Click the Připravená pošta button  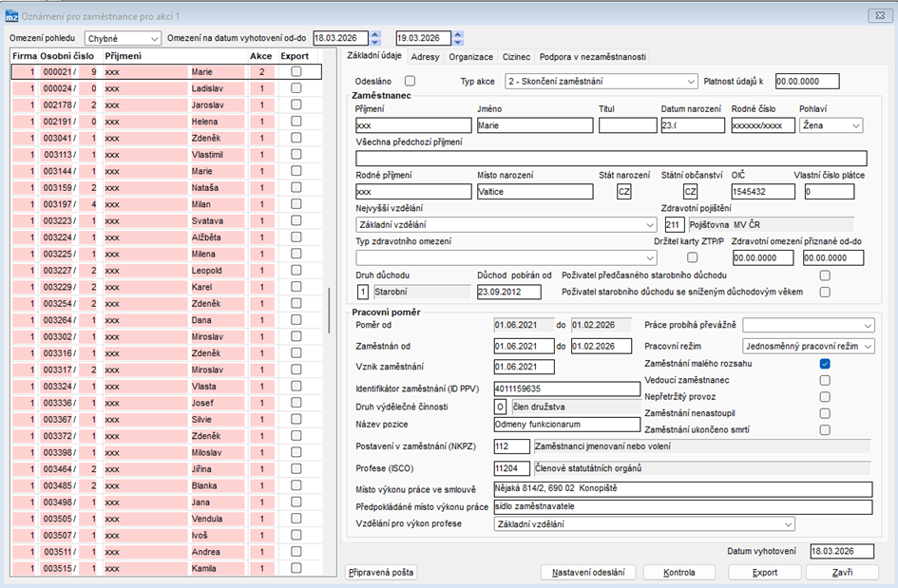381,573
